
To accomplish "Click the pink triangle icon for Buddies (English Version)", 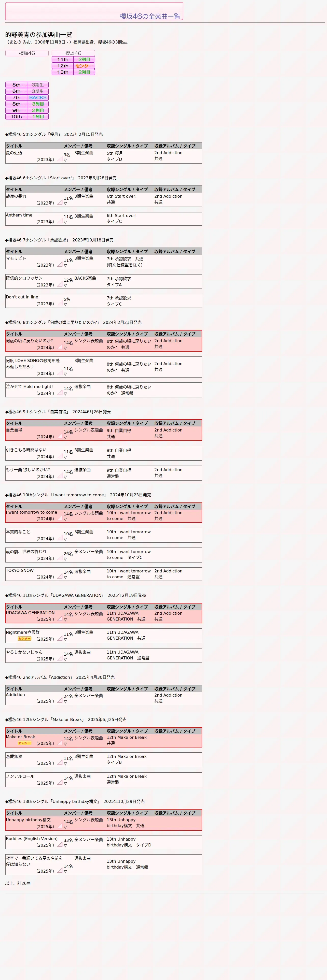I will tap(60, 844).
